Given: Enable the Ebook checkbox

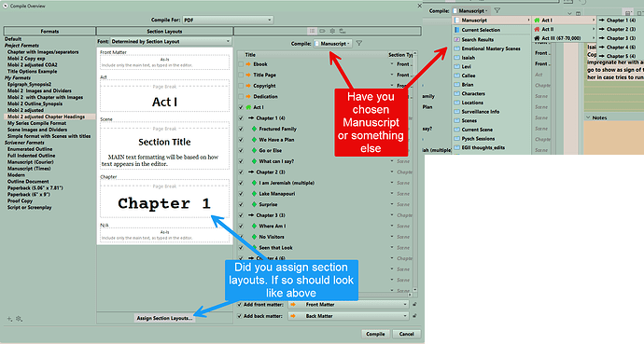Looking at the screenshot, I should 241,64.
